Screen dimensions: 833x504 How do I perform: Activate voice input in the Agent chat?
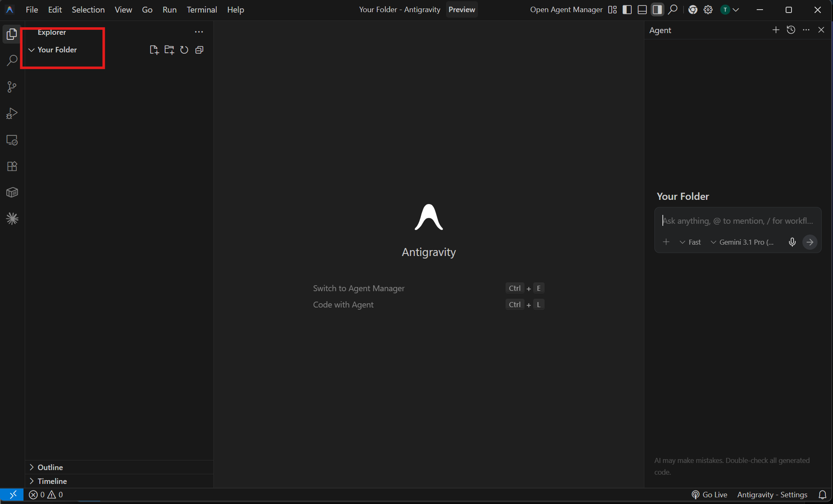pyautogui.click(x=792, y=242)
